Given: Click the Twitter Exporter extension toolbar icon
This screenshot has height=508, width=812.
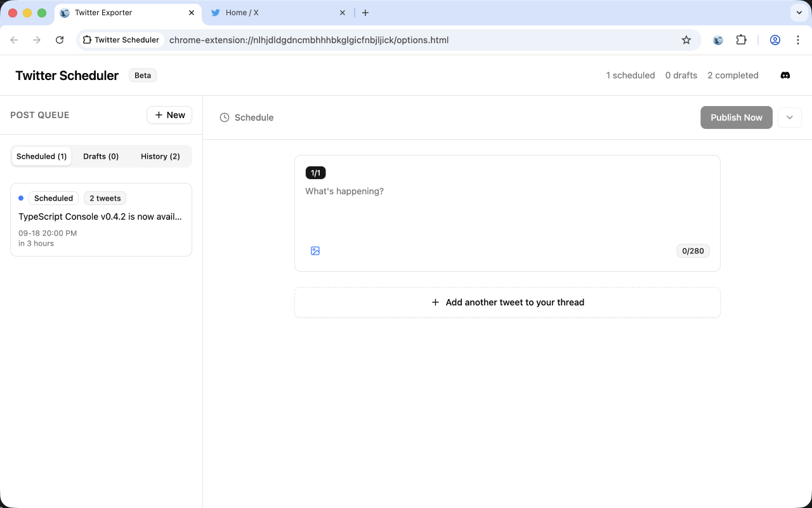Looking at the screenshot, I should click(718, 40).
